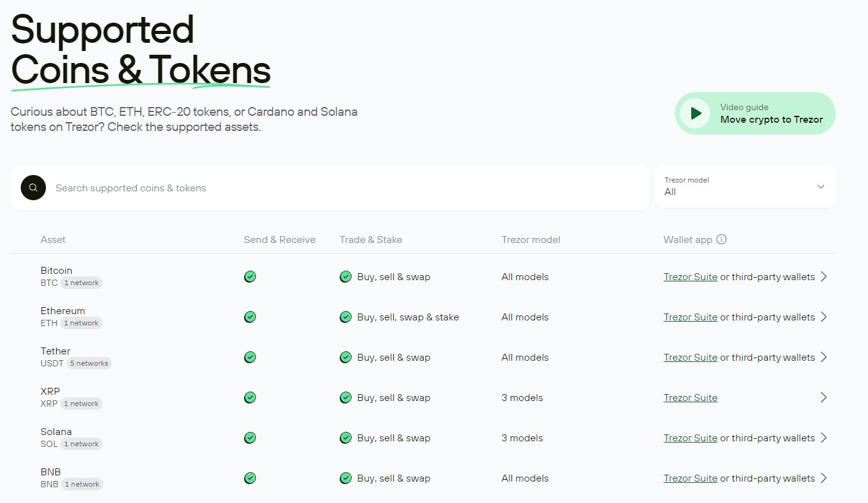Click the Wallet app info icon
Screen dimensions: 868x503
pos(721,239)
